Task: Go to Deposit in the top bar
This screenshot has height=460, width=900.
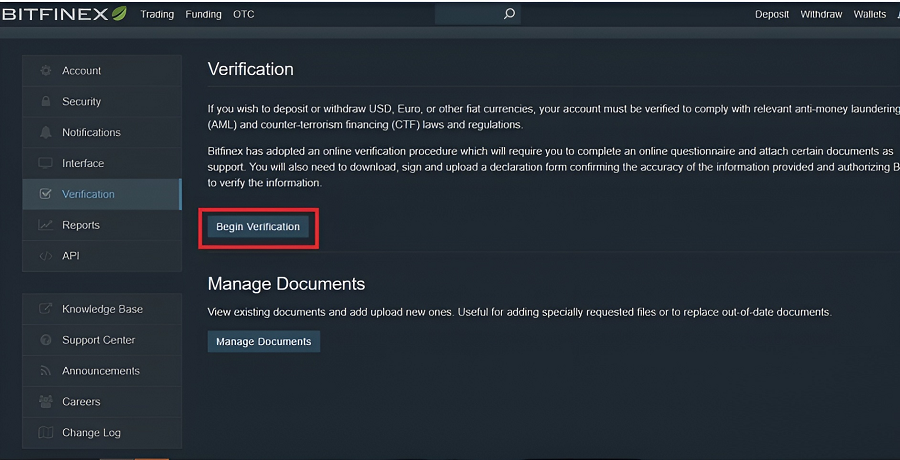Action: 772,15
